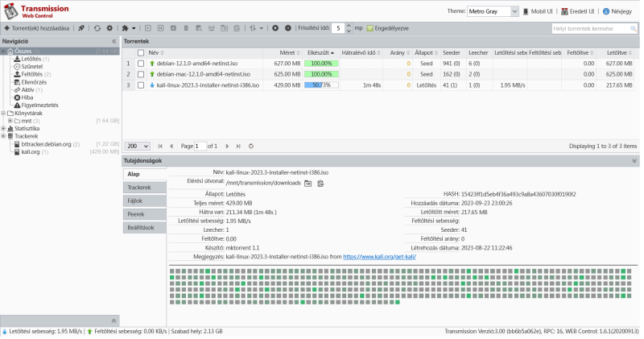
Task: Switch to the Peerek properties tab
Action: pyautogui.click(x=145, y=215)
